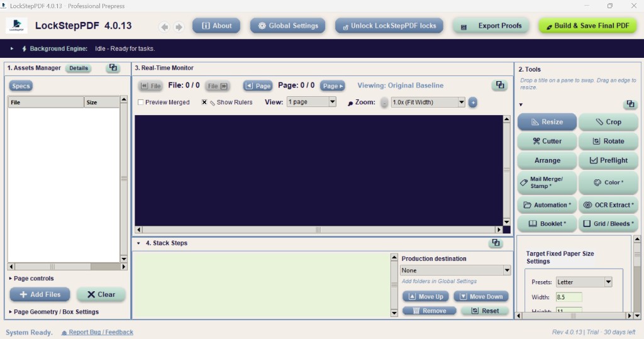Go to next page button
The height and width of the screenshot is (339, 644).
tap(333, 86)
